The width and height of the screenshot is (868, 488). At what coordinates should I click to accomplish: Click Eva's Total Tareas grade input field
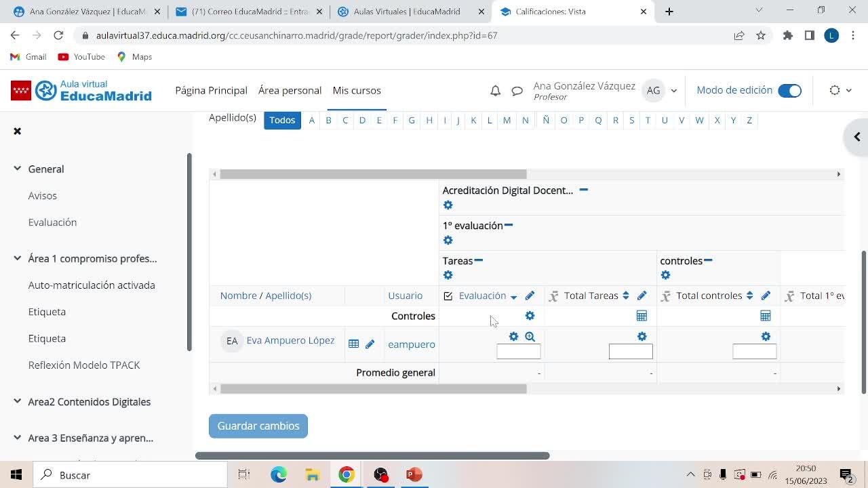coord(631,352)
